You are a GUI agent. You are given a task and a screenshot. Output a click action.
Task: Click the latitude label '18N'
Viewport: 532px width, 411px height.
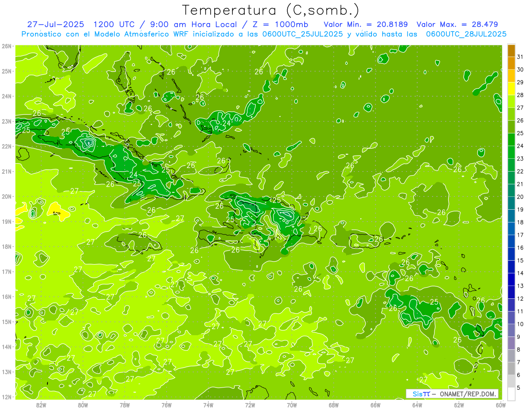tap(7, 247)
